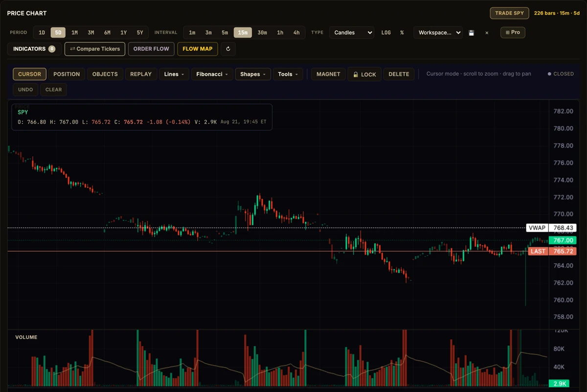Switch to REPLAY mode
This screenshot has height=392, width=587.
[141, 74]
